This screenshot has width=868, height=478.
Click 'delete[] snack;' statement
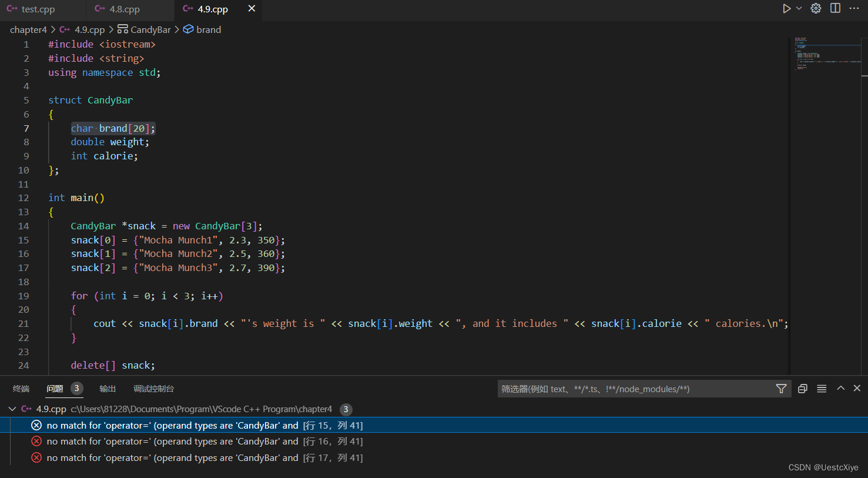tap(113, 365)
